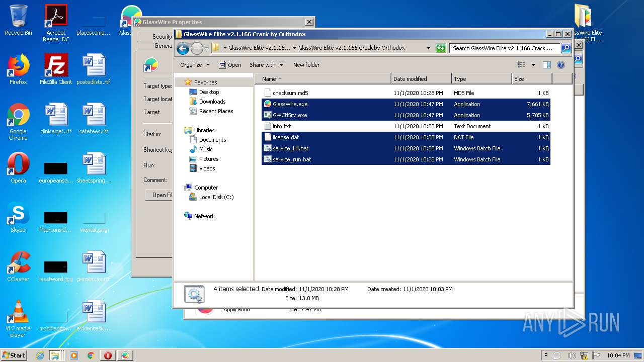This screenshot has height=362, width=644.
Task: Select clinicalget.rtf desktop file
Action: (56, 119)
